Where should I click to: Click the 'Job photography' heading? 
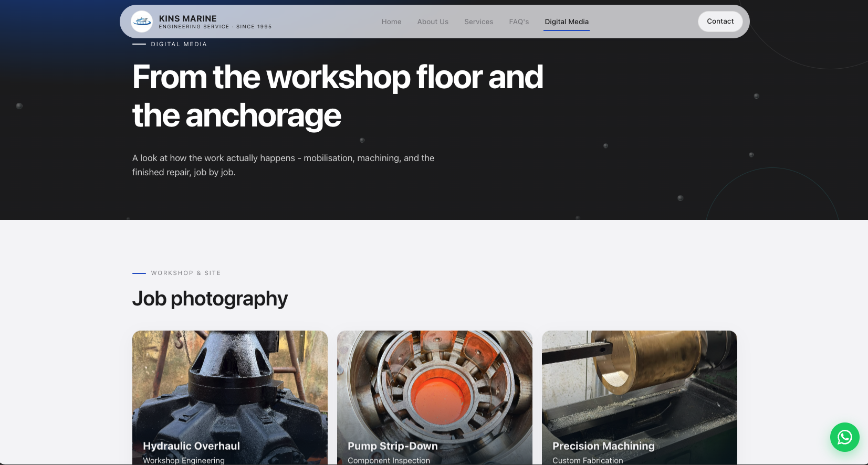210,299
